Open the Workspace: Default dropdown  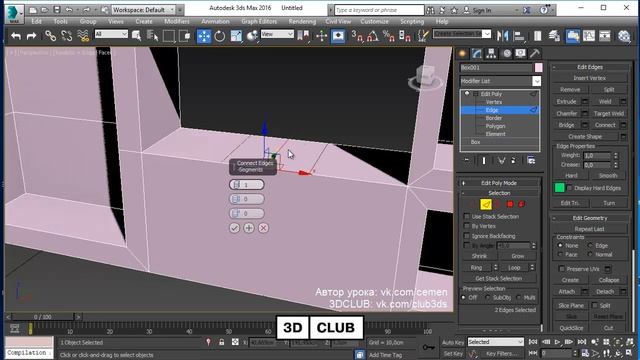143,9
